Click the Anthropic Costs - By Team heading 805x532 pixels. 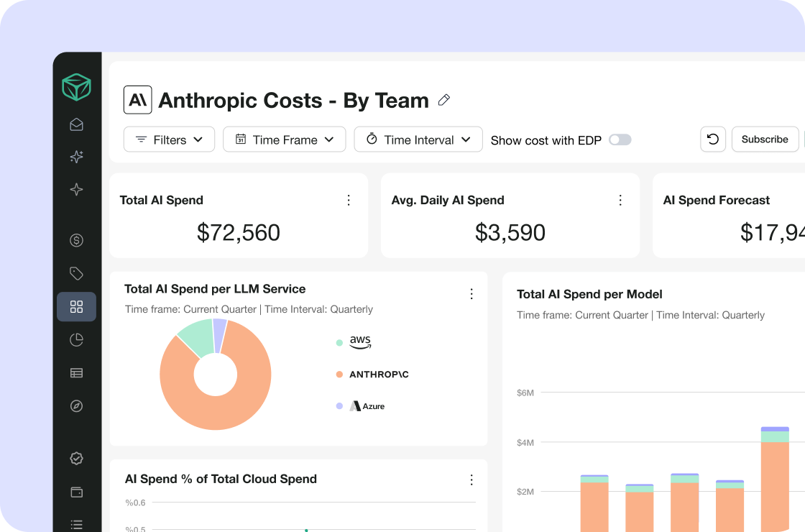click(294, 100)
